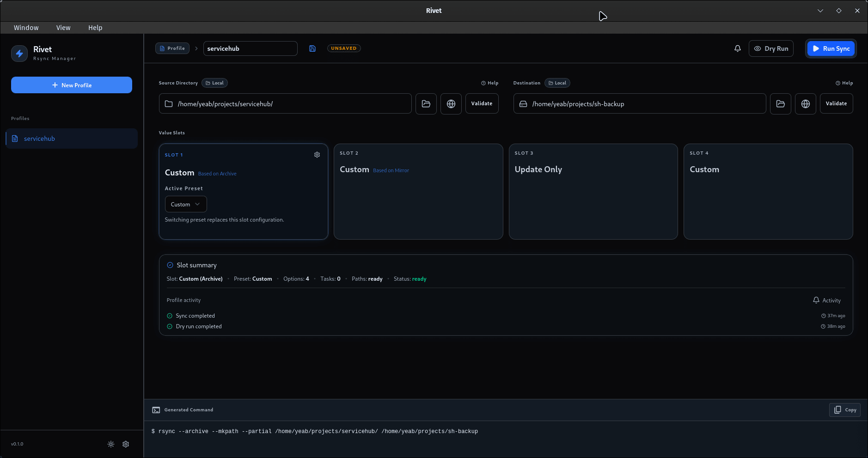Select Slot 4 Custom card
Viewport: 868px width, 458px height.
pyautogui.click(x=768, y=192)
